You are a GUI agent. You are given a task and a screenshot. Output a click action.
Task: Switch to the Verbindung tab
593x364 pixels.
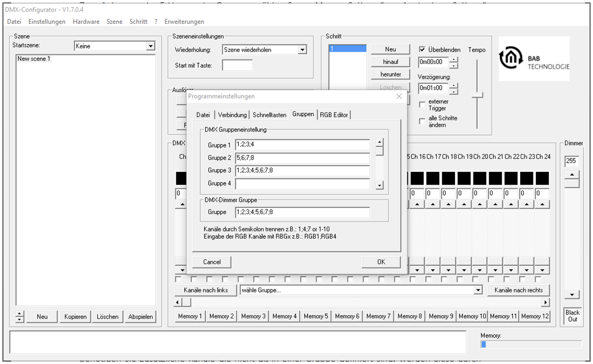coord(232,115)
